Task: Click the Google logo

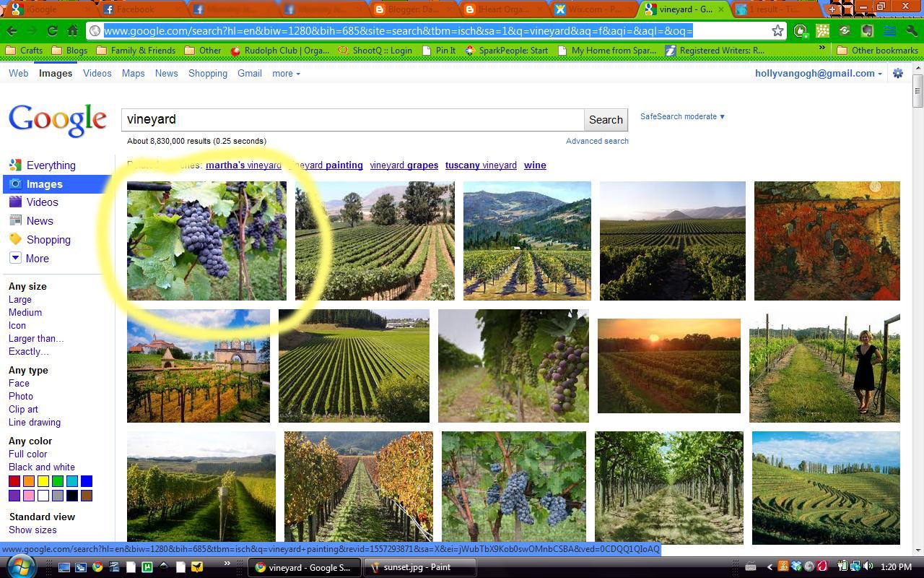Action: (58, 121)
